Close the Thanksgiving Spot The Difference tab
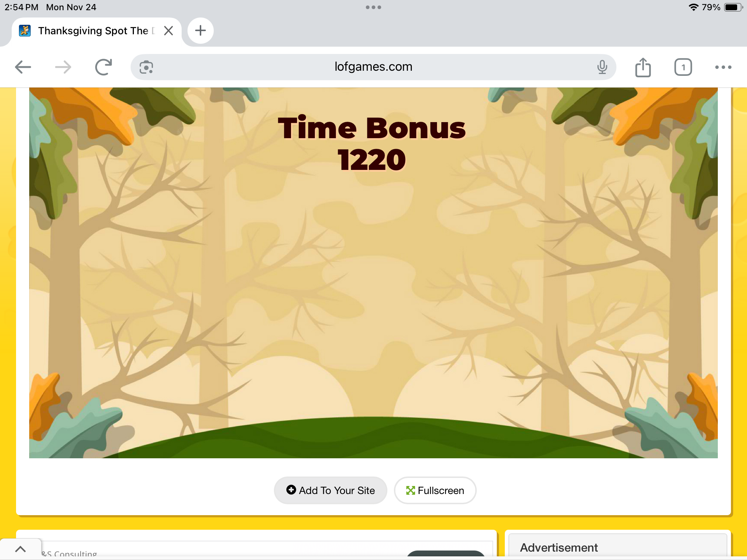The image size is (747, 560). pos(169,31)
